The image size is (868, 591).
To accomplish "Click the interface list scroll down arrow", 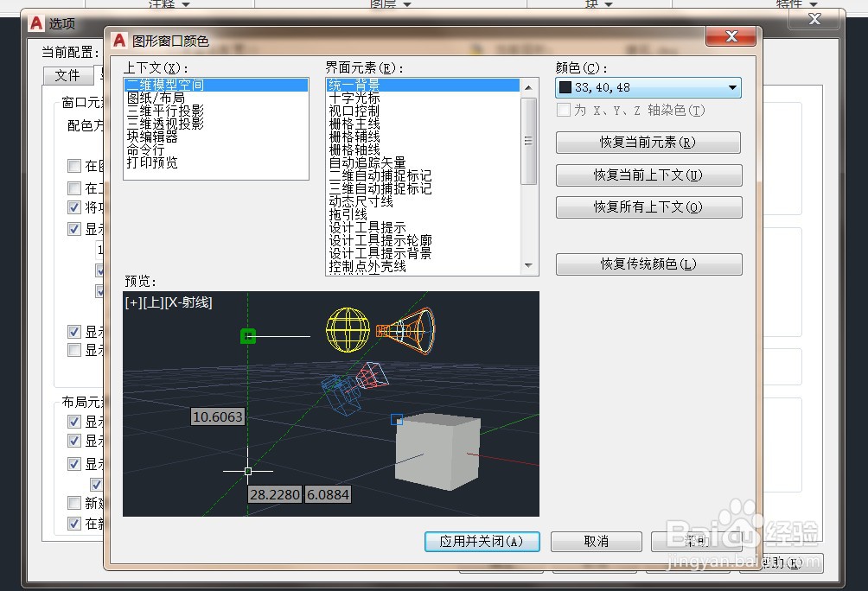I will coord(528,265).
